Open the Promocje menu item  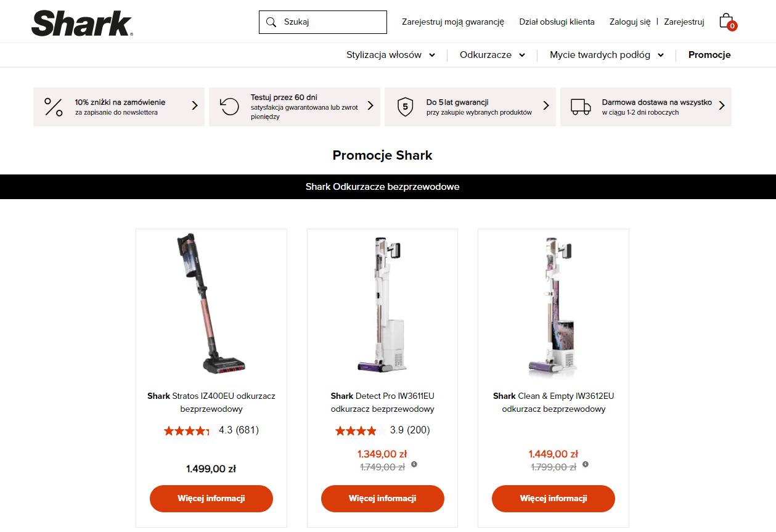(x=709, y=55)
